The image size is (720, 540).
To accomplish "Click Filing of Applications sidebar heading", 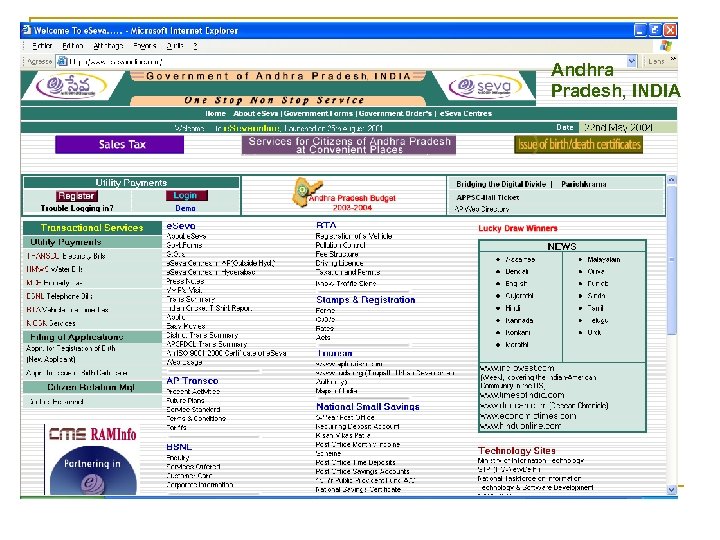I will tap(92, 337).
